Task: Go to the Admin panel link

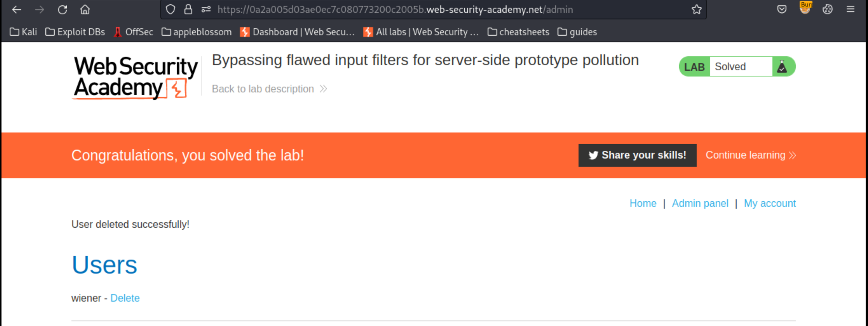Action: tap(700, 203)
